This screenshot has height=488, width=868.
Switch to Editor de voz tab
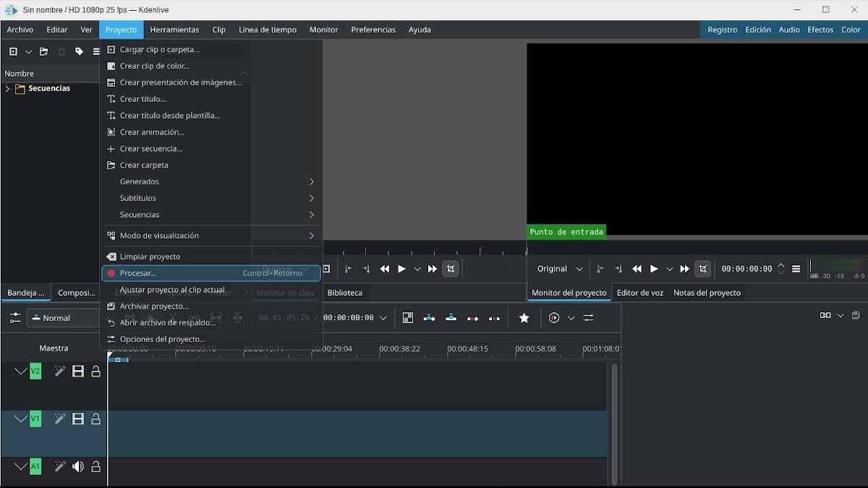click(640, 293)
